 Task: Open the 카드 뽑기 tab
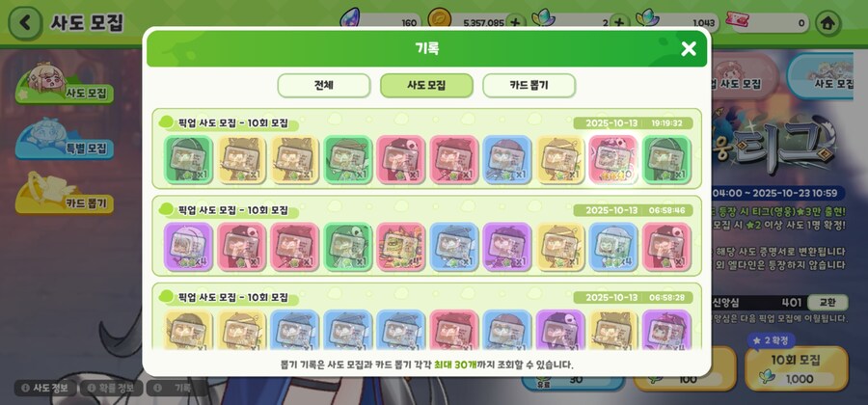pos(529,85)
